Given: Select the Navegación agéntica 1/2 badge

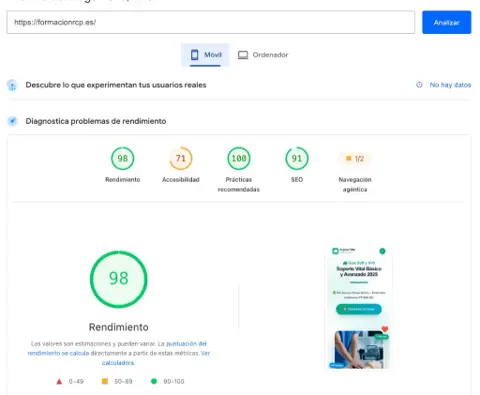Looking at the screenshot, I should [x=355, y=159].
